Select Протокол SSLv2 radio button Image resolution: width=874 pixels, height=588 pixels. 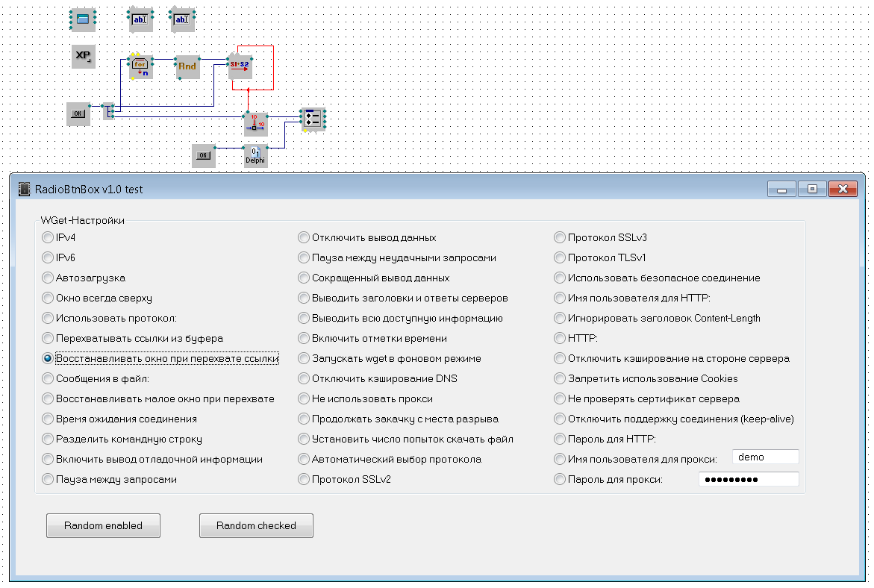click(345, 479)
